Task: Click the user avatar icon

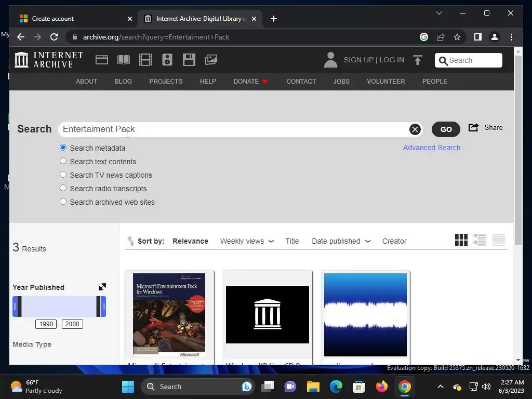Action: pos(330,60)
